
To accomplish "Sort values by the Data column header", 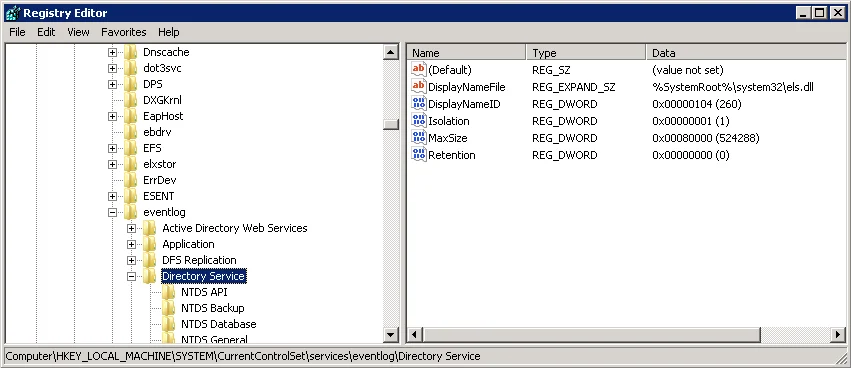I will click(746, 53).
